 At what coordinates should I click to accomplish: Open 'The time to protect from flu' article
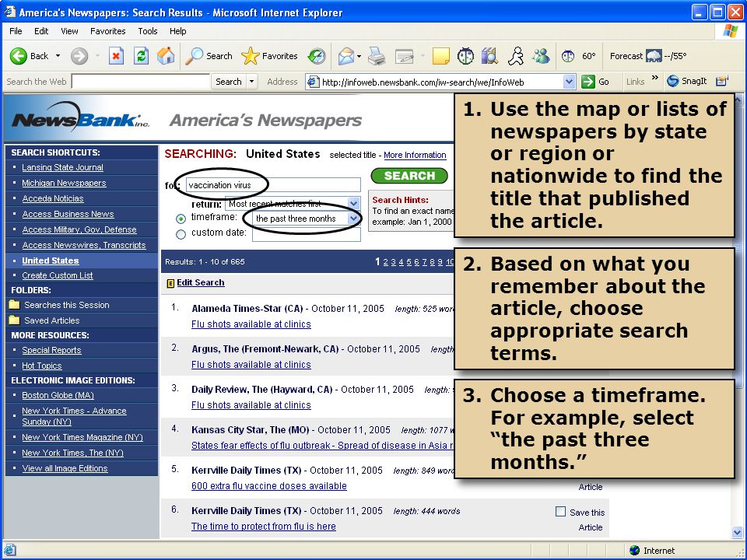[x=264, y=527]
